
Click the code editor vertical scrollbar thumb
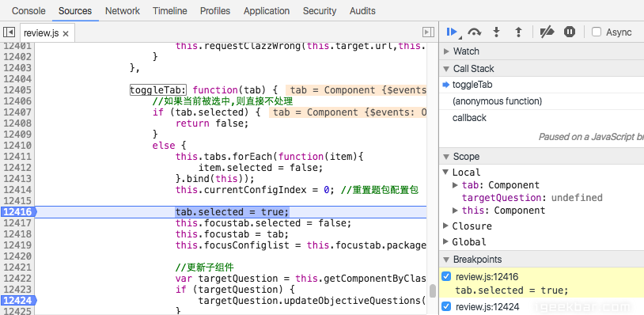(x=432, y=290)
